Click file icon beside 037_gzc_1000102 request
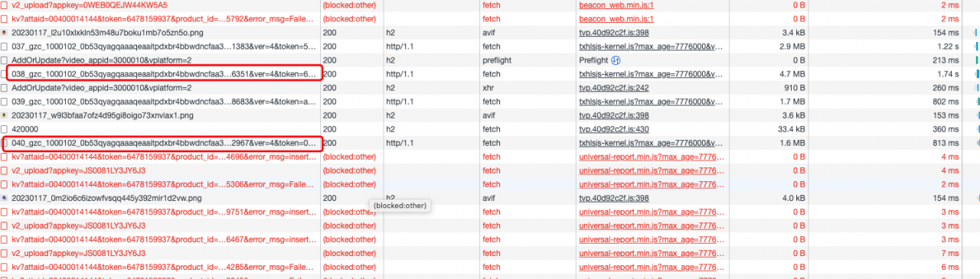980x279 pixels. tap(5, 46)
